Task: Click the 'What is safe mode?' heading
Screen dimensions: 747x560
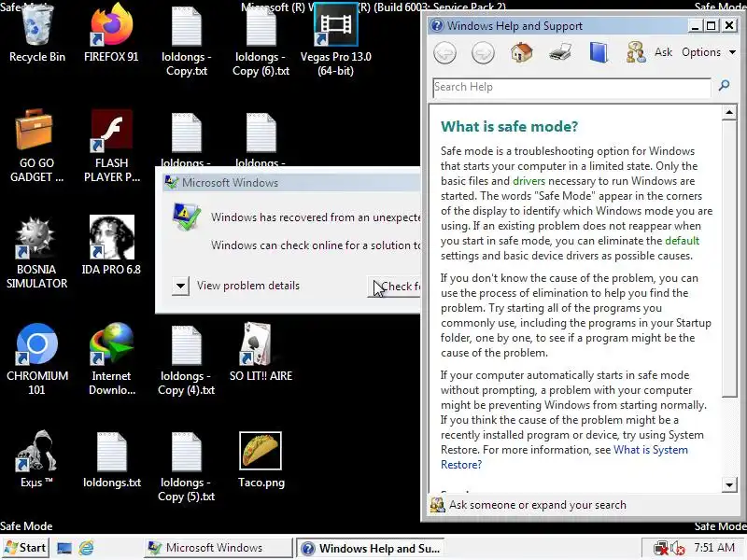Action: pyautogui.click(x=509, y=127)
